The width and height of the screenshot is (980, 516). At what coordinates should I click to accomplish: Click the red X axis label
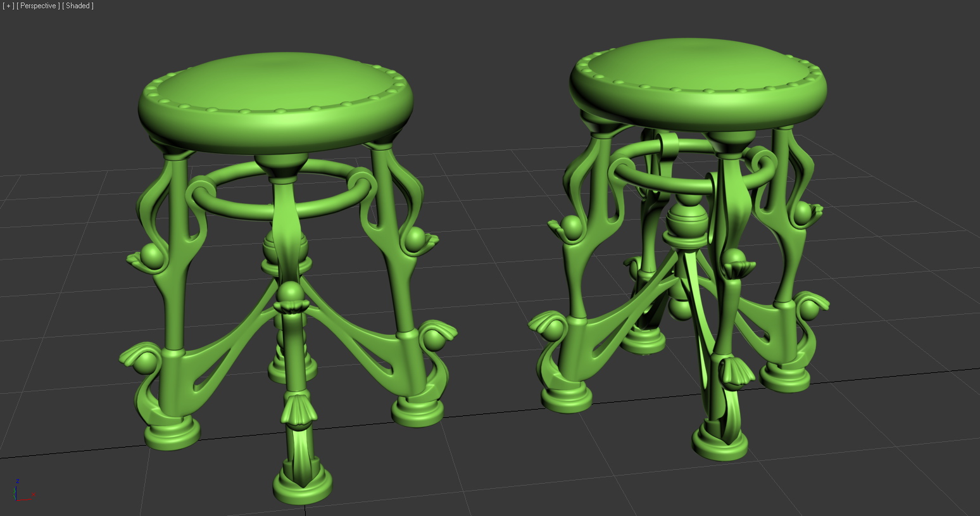pos(34,494)
